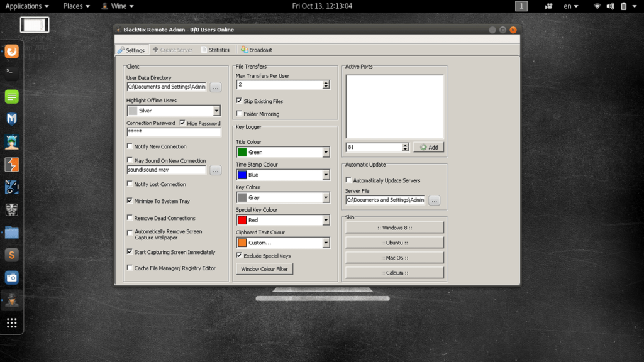Browse for the Server File

(434, 200)
